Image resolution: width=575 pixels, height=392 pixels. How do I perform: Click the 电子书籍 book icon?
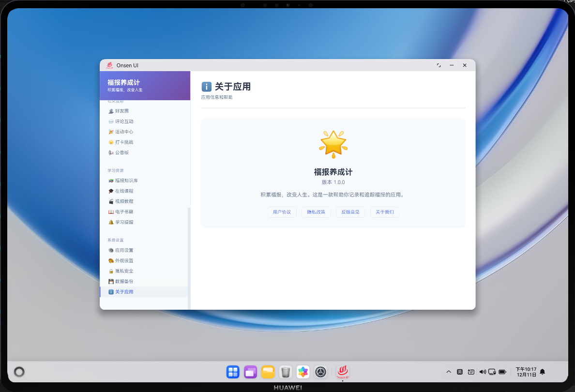click(110, 211)
